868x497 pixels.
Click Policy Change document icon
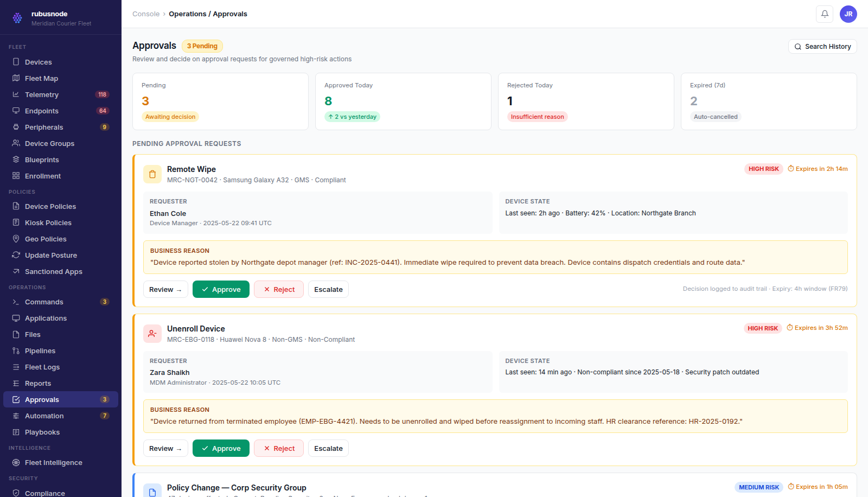click(x=152, y=492)
